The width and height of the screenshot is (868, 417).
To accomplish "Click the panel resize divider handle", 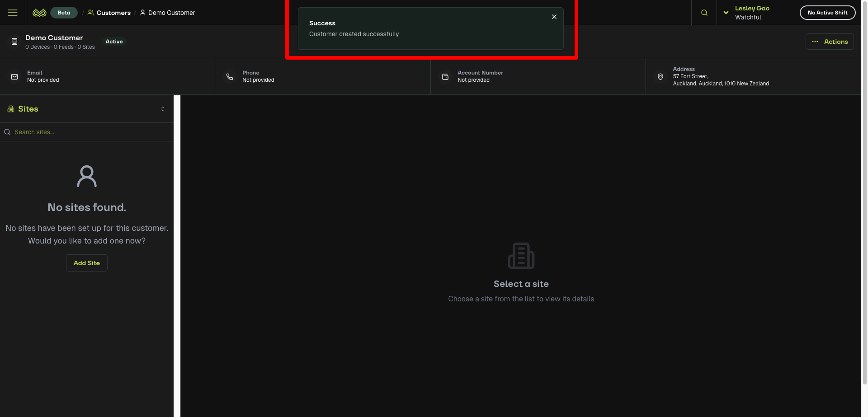I will pyautogui.click(x=177, y=256).
